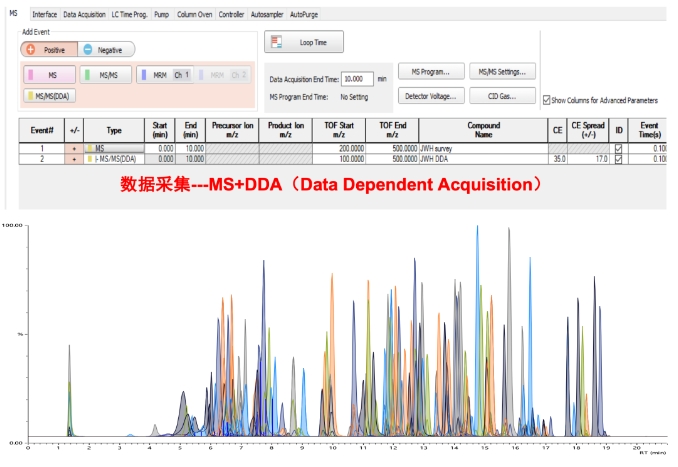Select Positive polarity plus icon
The image size is (678, 467).
[x=32, y=49]
